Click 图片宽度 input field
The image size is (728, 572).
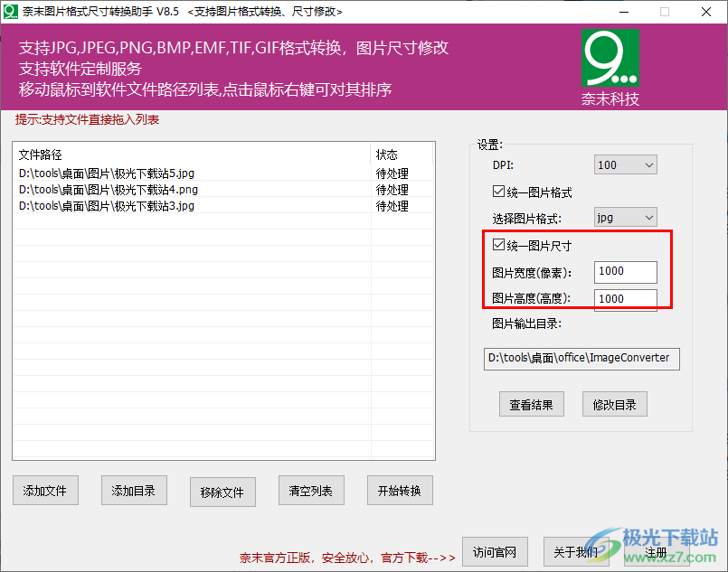pyautogui.click(x=626, y=272)
